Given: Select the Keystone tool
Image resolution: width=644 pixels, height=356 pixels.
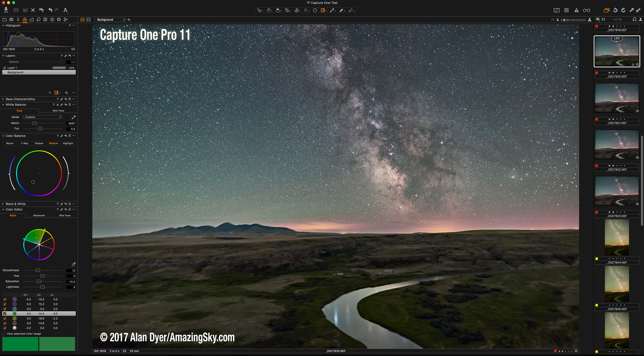Looking at the screenshot, I should pyautogui.click(x=306, y=10).
